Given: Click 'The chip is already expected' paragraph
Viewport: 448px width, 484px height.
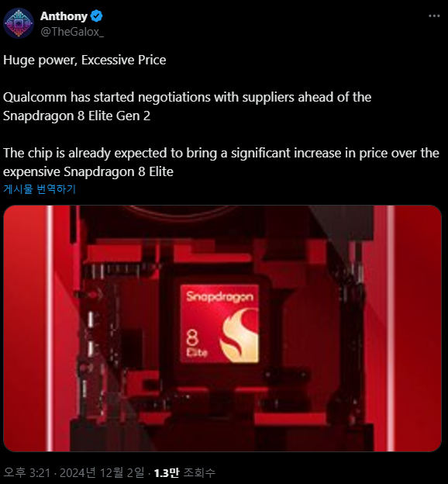Looking at the screenshot, I should [221, 162].
